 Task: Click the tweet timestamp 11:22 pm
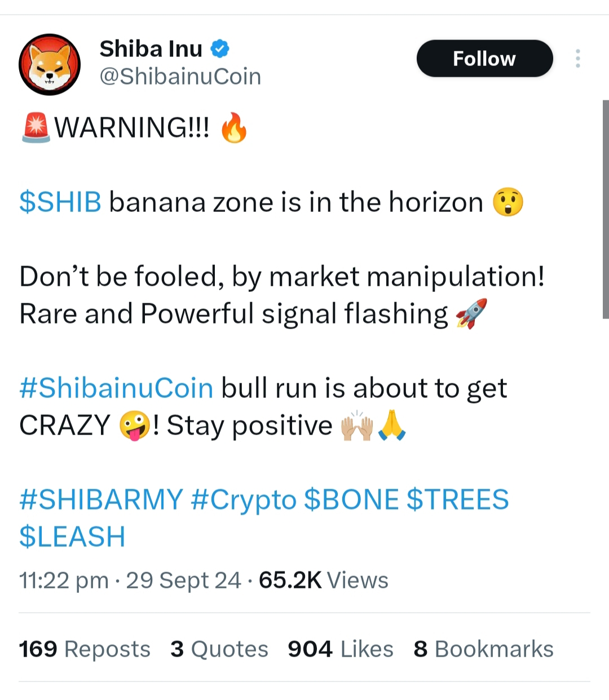pyautogui.click(x=64, y=581)
